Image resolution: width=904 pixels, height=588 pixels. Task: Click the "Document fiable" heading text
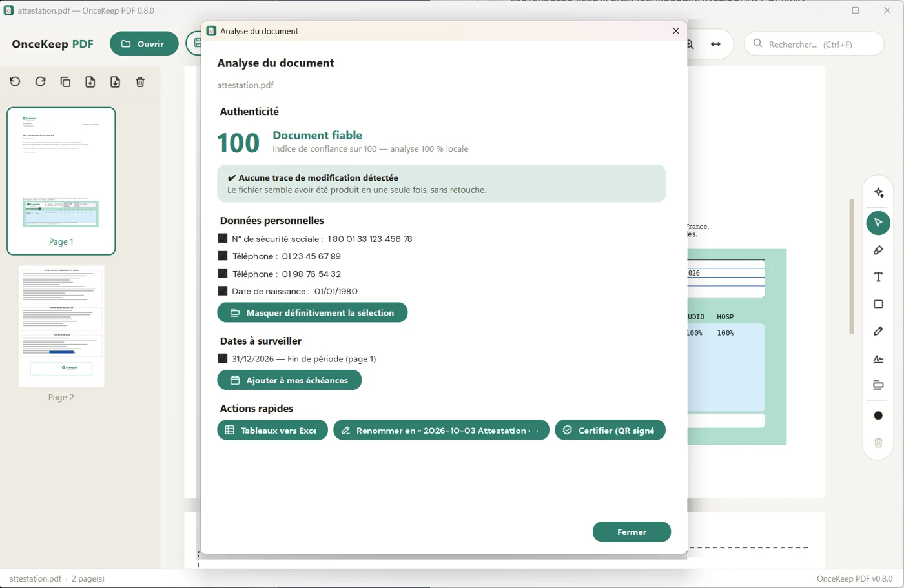(317, 135)
